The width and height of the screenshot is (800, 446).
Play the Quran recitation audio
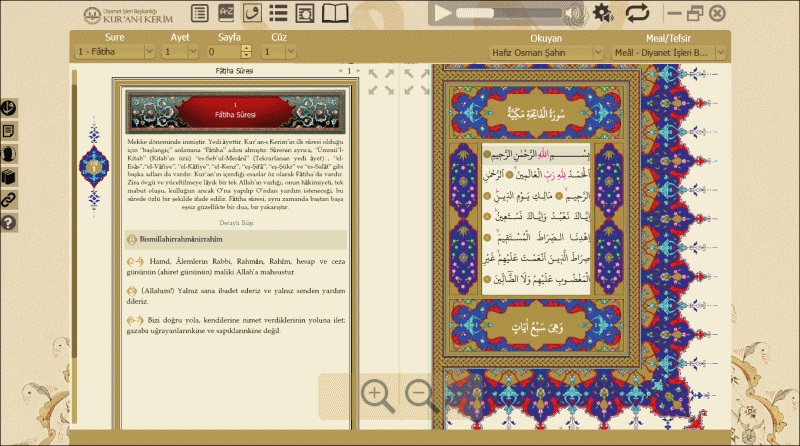[441, 13]
